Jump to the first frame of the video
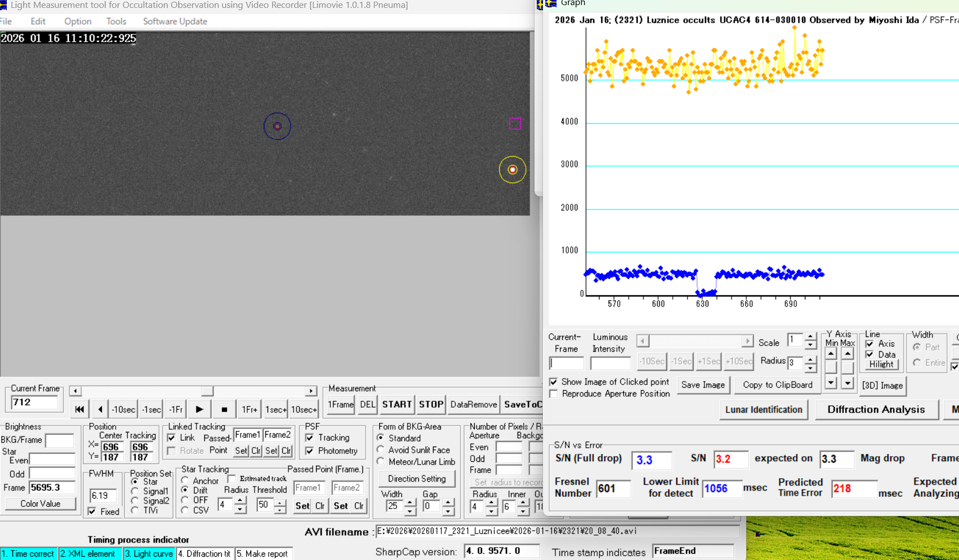The width and height of the screenshot is (959, 560). (79, 409)
